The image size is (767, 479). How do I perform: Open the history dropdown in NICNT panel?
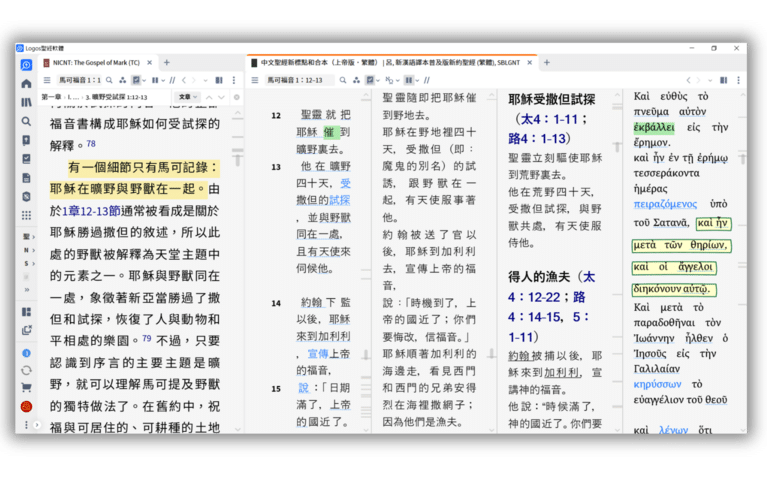[x=205, y=80]
